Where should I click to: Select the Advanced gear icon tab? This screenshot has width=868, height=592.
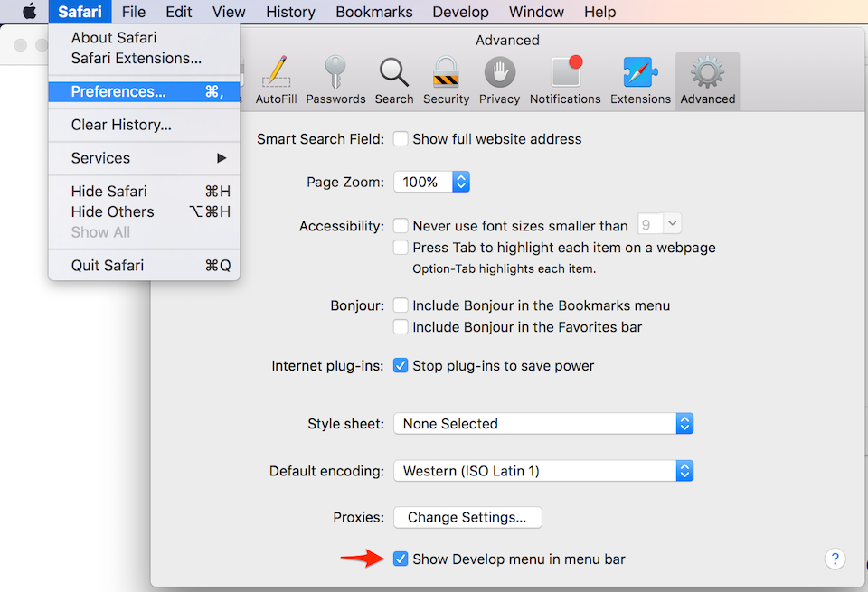pos(707,80)
